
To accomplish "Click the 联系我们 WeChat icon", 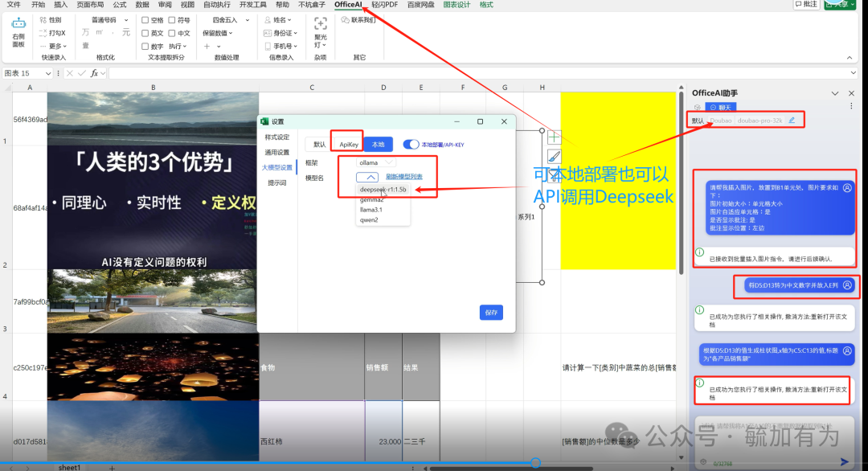I will point(345,20).
